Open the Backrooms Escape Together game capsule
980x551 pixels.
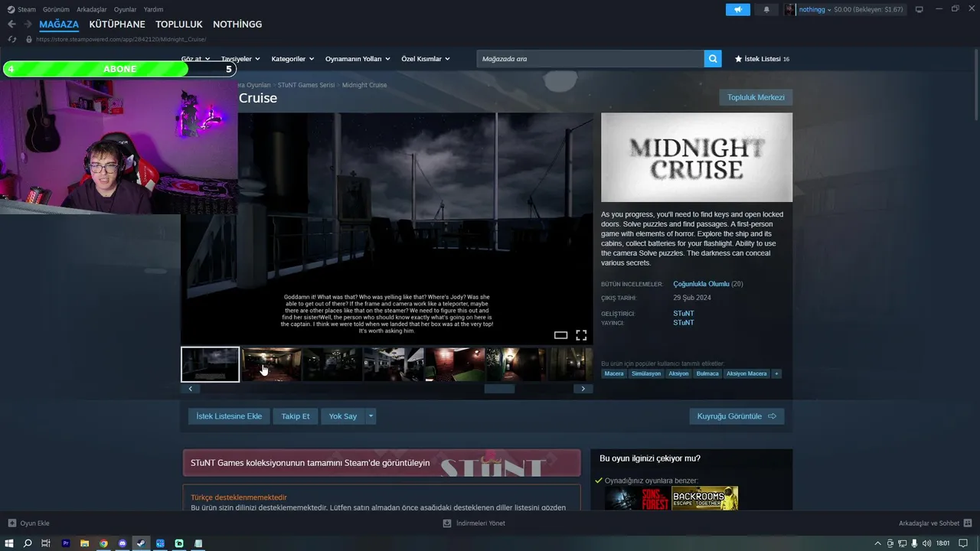point(704,499)
